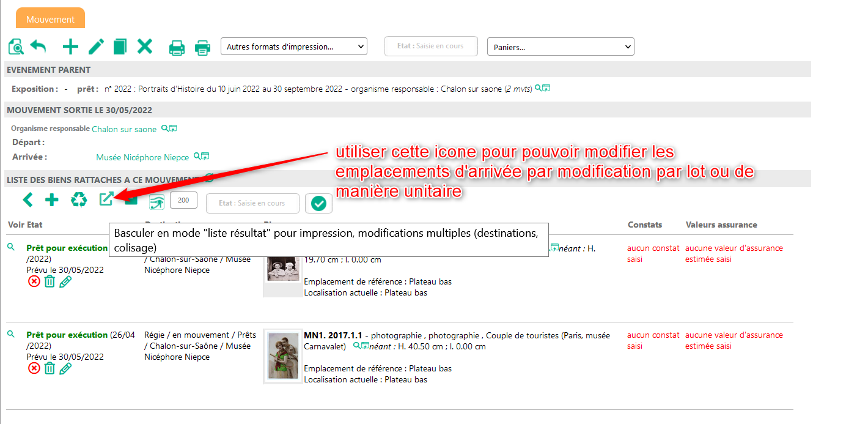Image resolution: width=868 pixels, height=424 pixels.
Task: Click the left chevron in list toolbar
Action: point(28,199)
